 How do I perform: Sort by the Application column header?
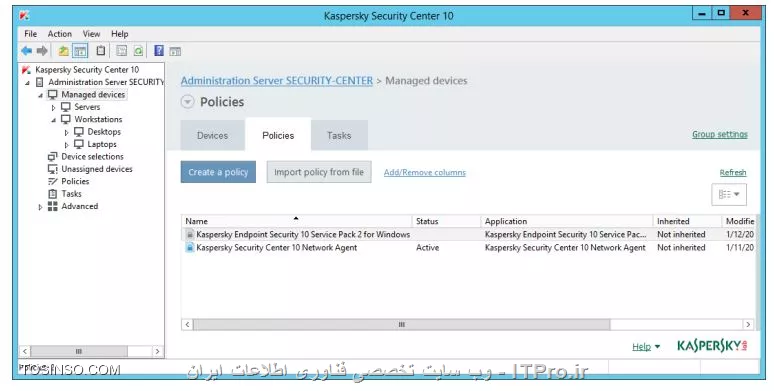pyautogui.click(x=567, y=221)
